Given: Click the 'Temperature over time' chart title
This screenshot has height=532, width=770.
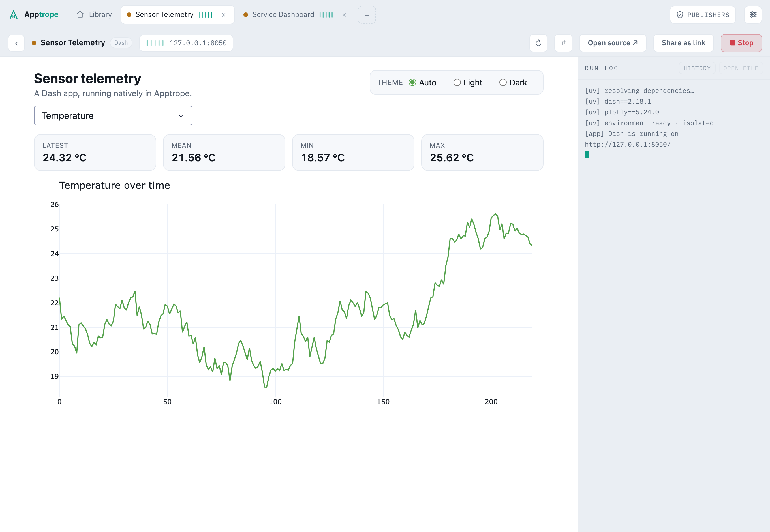Looking at the screenshot, I should pyautogui.click(x=114, y=185).
